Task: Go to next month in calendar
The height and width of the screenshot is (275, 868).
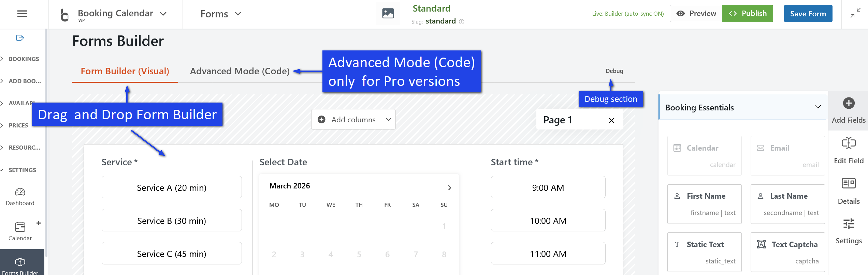Action: click(449, 188)
